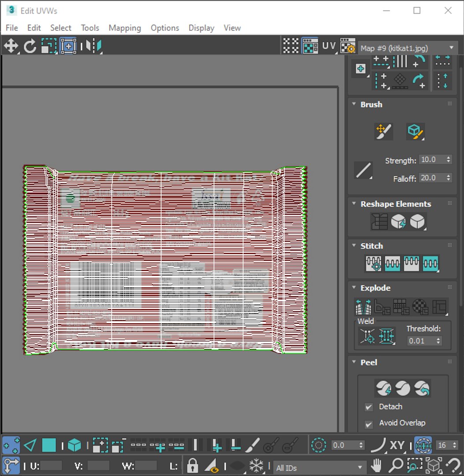
Task: Select the Zoom magnifier tool
Action: click(x=396, y=465)
